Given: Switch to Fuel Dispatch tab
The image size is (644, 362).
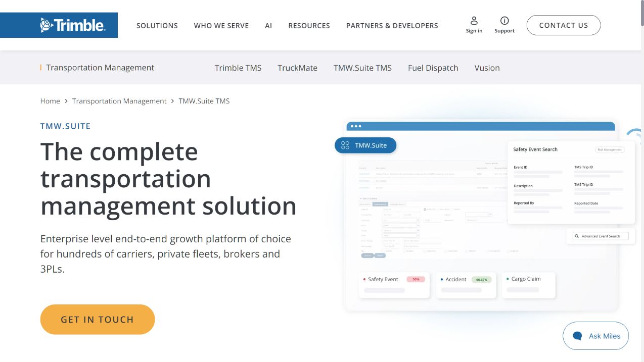Looking at the screenshot, I should pyautogui.click(x=433, y=68).
